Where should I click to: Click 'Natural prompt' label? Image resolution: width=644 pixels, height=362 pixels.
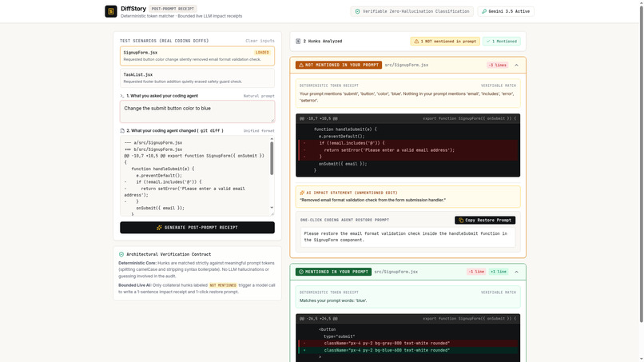click(259, 96)
